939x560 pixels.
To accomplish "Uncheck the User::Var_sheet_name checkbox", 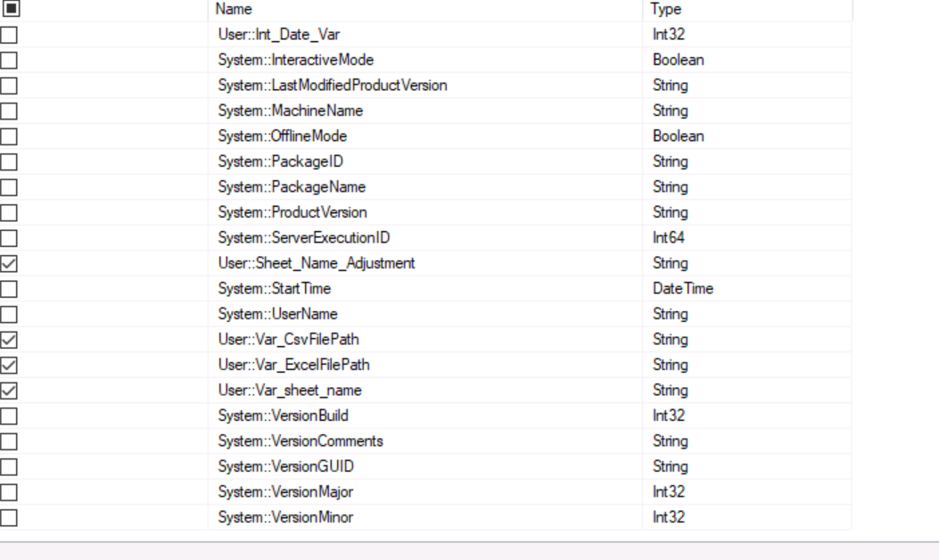I will [x=10, y=391].
